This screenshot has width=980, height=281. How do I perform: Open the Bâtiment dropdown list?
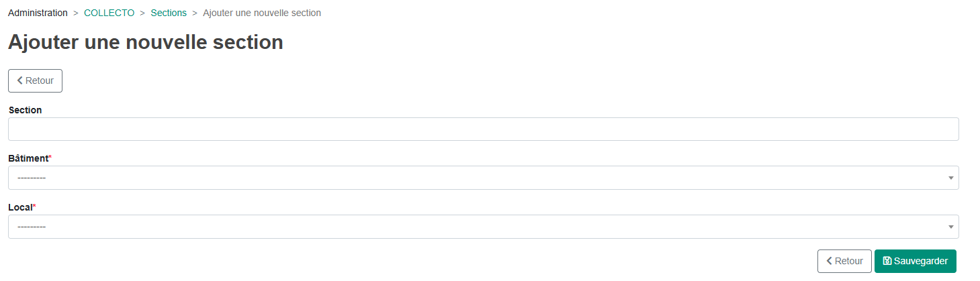(x=483, y=178)
